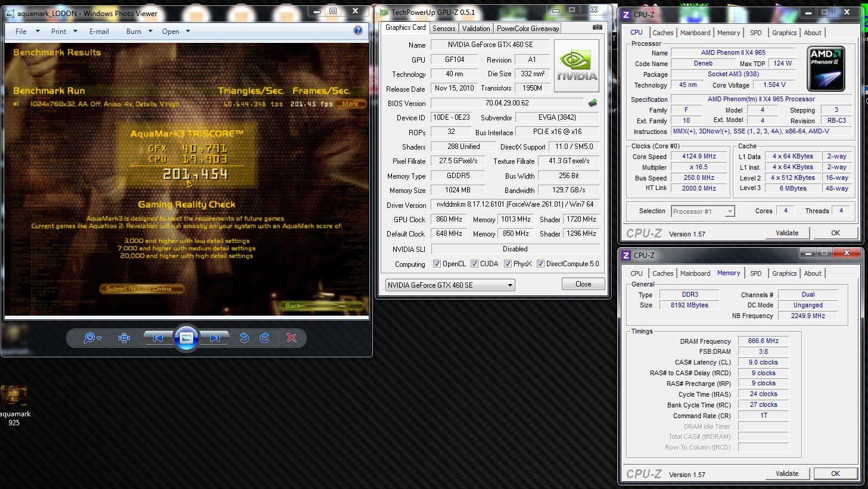Click the Photo Viewer title bar icon

tap(10, 13)
